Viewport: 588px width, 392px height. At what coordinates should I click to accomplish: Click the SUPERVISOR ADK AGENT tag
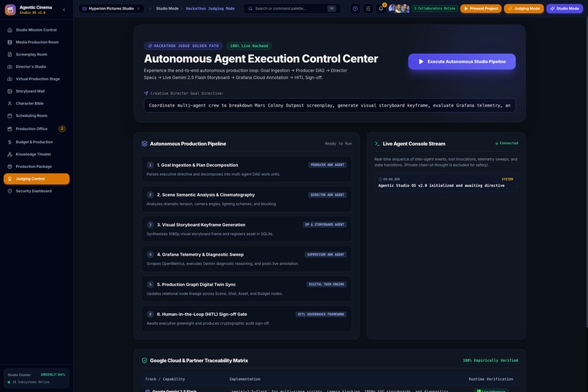[x=325, y=254]
